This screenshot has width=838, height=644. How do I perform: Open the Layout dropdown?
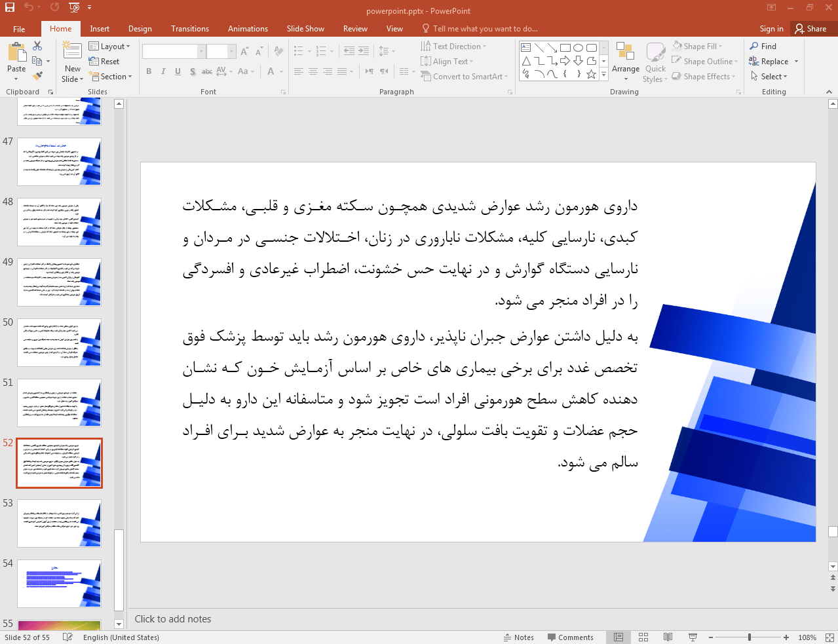point(109,47)
